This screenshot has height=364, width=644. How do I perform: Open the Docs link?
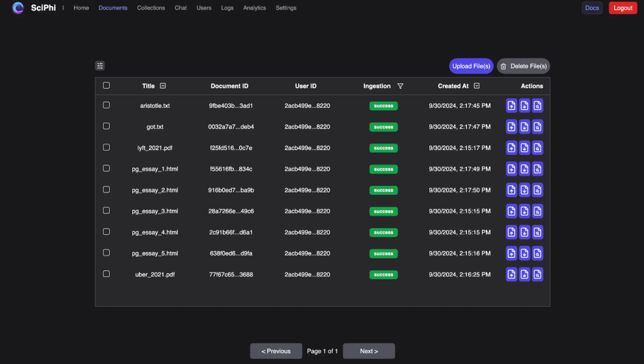(592, 8)
